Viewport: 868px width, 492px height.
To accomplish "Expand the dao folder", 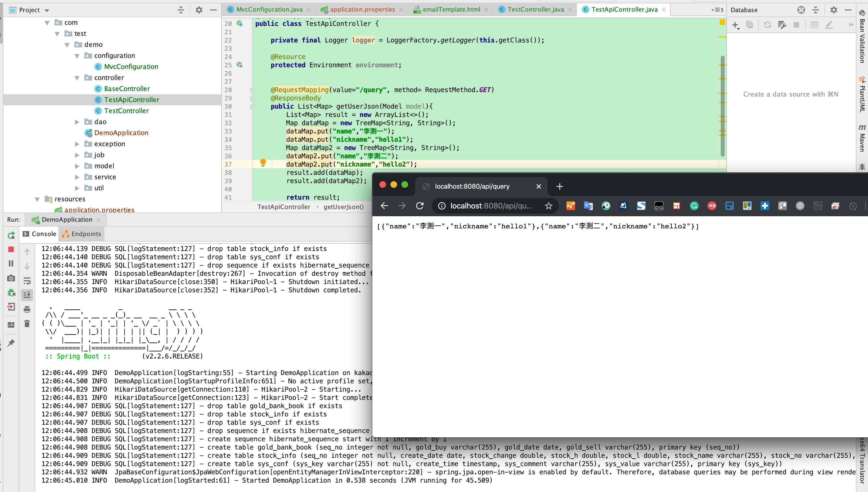I will [77, 122].
